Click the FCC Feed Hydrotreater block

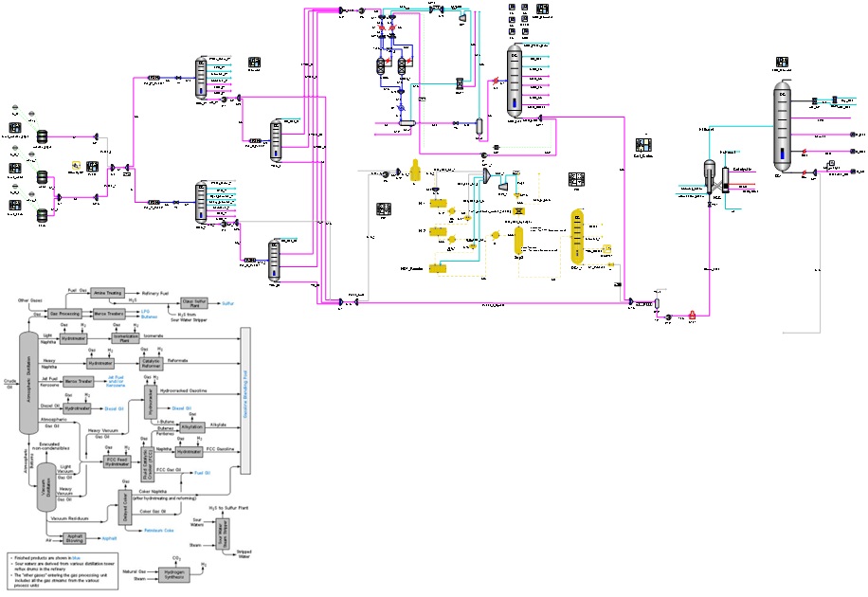117,461
